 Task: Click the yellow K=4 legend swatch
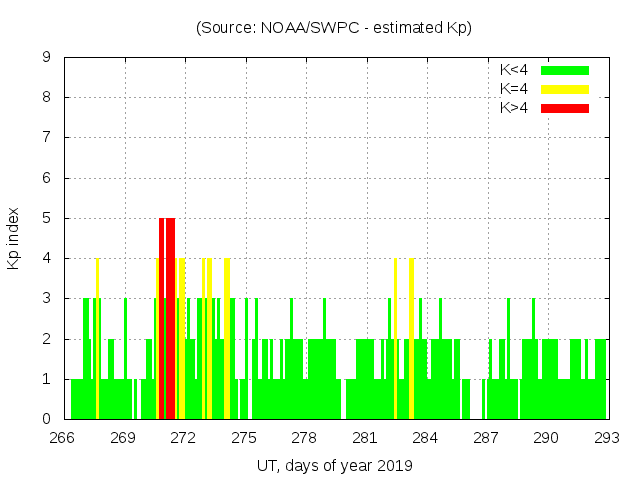(565, 89)
